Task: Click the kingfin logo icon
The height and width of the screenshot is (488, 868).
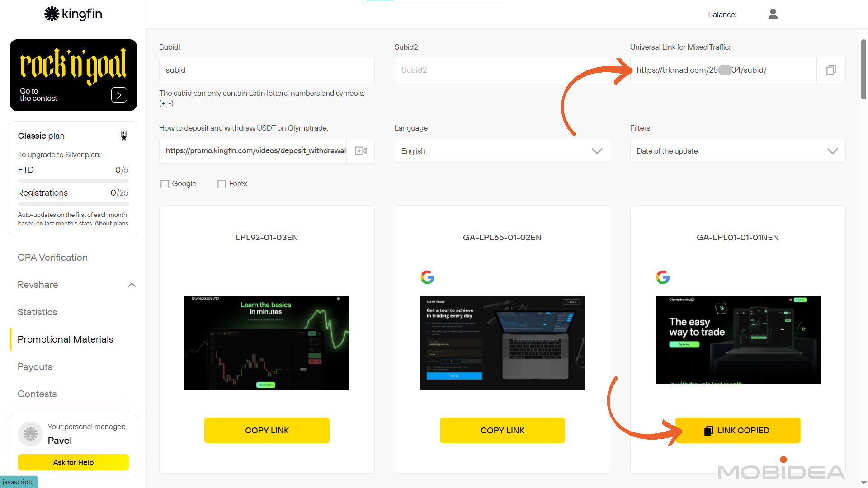Action: coord(51,14)
